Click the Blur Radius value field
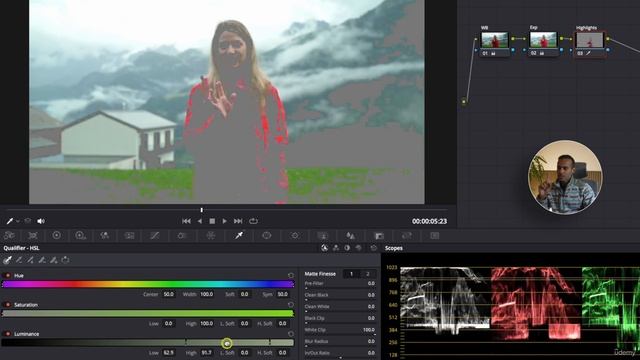 pos(371,341)
